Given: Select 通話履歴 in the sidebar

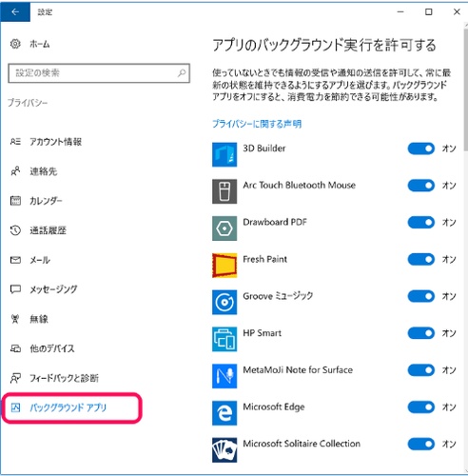Looking at the screenshot, I should pyautogui.click(x=48, y=230).
